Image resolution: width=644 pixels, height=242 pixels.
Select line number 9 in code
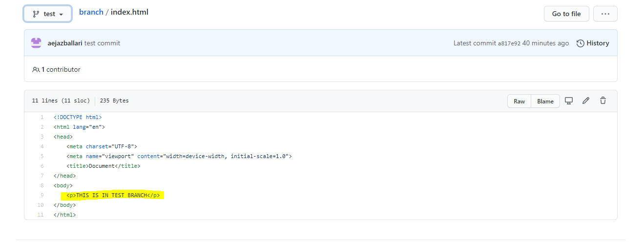(x=42, y=195)
